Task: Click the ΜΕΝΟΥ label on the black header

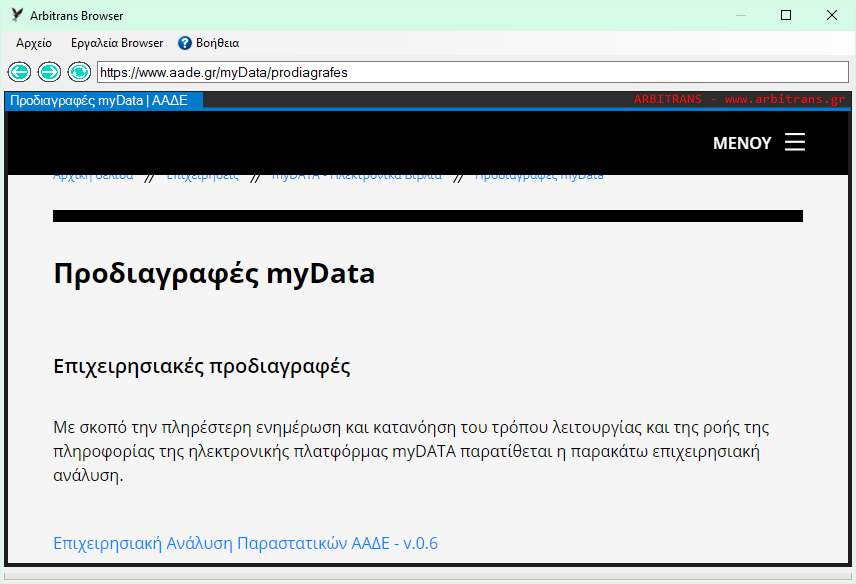Action: pyautogui.click(x=742, y=143)
